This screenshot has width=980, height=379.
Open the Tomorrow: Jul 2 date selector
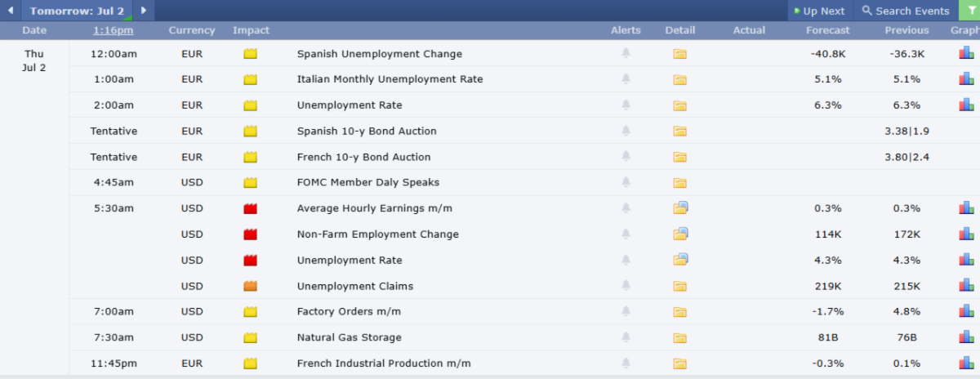pyautogui.click(x=77, y=11)
